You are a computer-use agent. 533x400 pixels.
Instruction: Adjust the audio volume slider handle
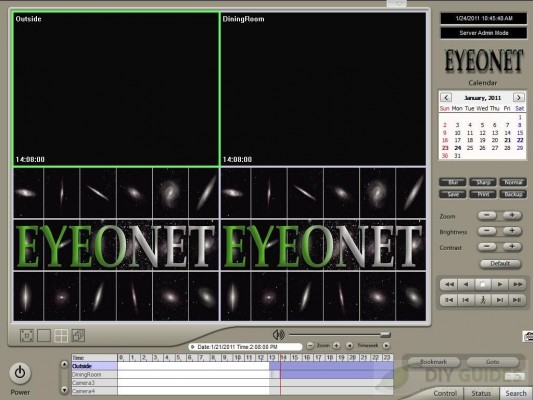point(385,335)
